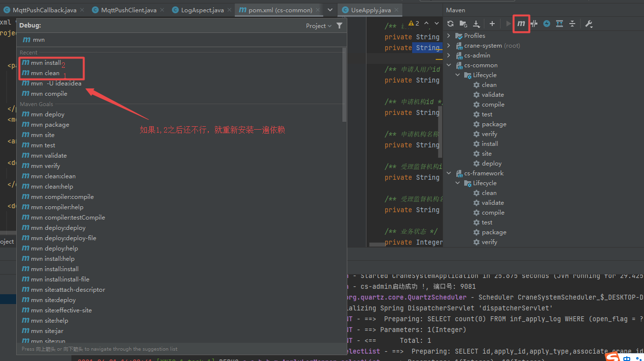
Task: Run the install lifecycle under cs-common
Action: [x=490, y=143]
